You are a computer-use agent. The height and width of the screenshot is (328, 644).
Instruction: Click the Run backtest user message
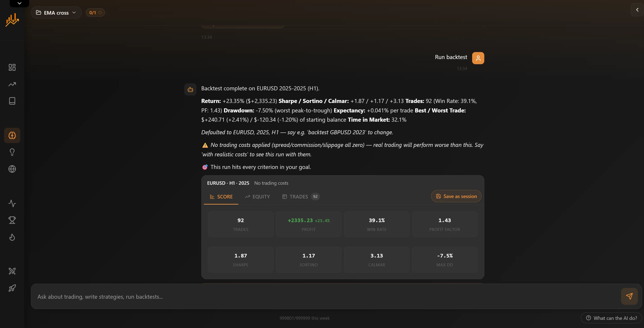tap(451, 57)
